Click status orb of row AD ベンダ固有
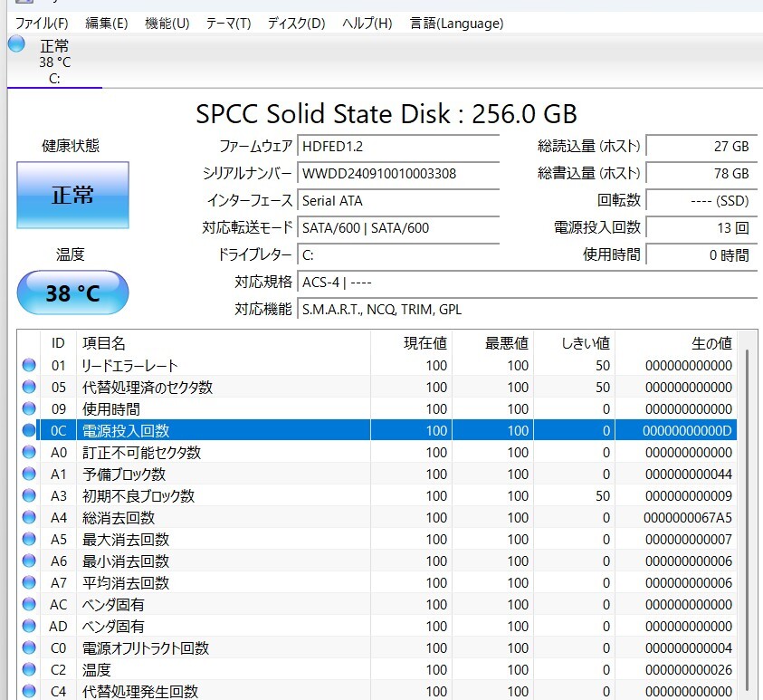Image resolution: width=763 pixels, height=700 pixels. point(29,626)
